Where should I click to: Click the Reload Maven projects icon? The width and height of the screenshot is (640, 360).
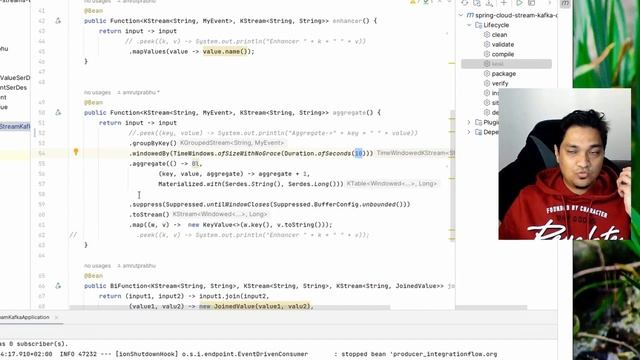point(464,3)
